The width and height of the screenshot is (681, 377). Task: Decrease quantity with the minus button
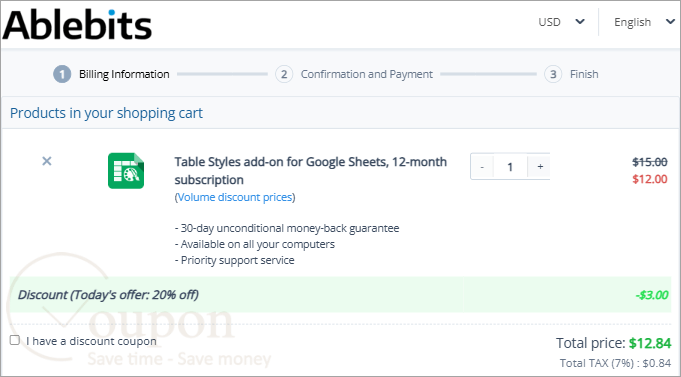click(x=482, y=166)
